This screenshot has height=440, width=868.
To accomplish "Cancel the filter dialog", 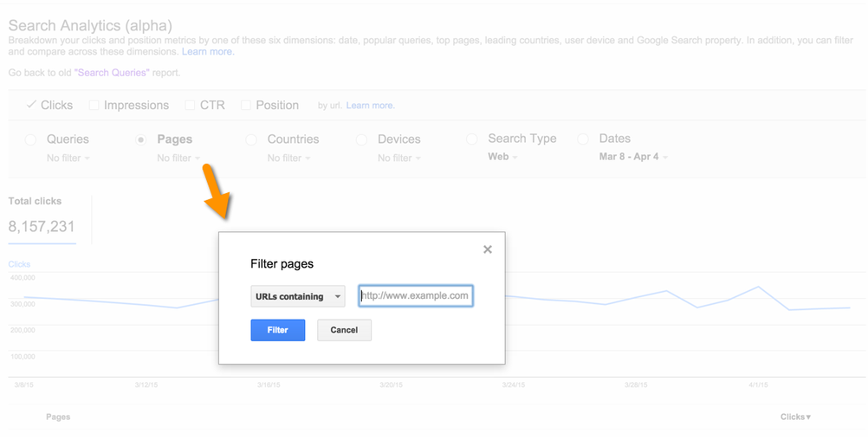I will pyautogui.click(x=344, y=330).
